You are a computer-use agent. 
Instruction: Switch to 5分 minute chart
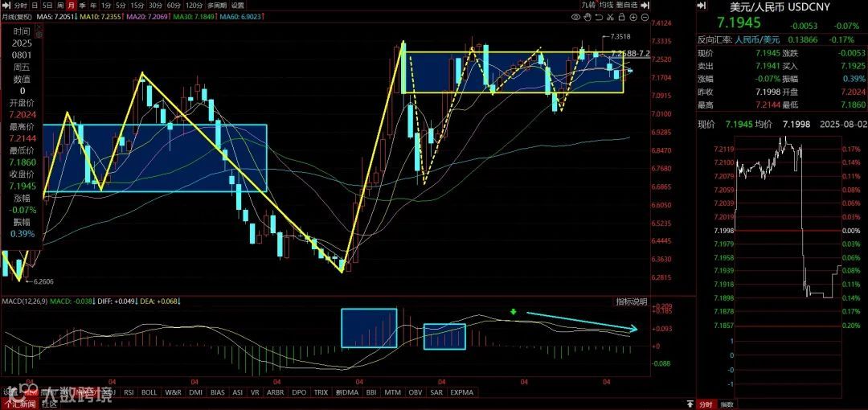tap(121, 6)
